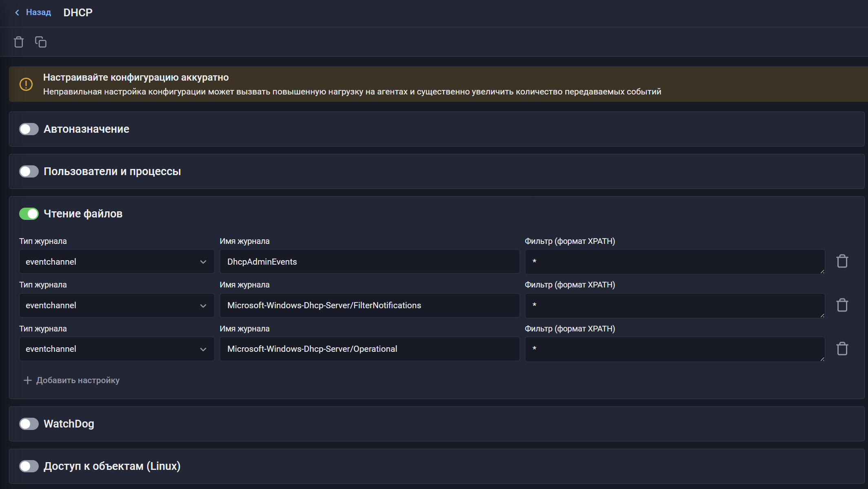The height and width of the screenshot is (489, 868).
Task: Click XPATH filter field of Operational row
Action: point(674,349)
